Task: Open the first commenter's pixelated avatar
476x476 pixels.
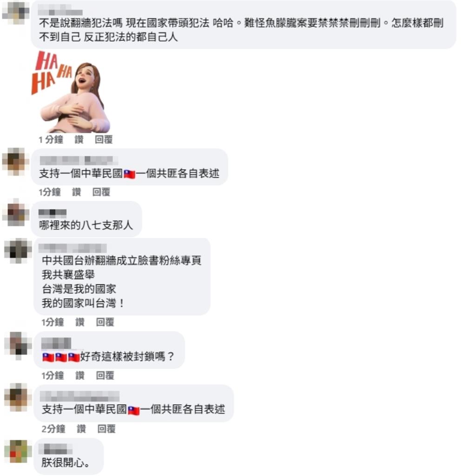Action: tap(15, 13)
